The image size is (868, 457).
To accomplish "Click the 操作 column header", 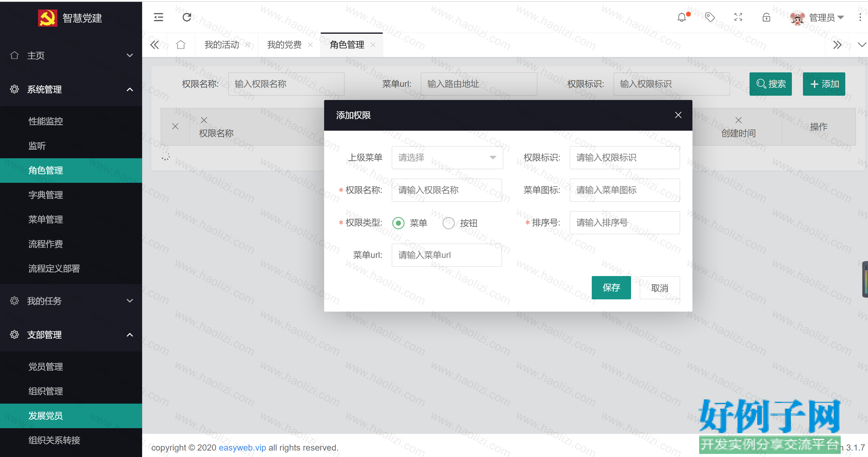I will tap(819, 127).
